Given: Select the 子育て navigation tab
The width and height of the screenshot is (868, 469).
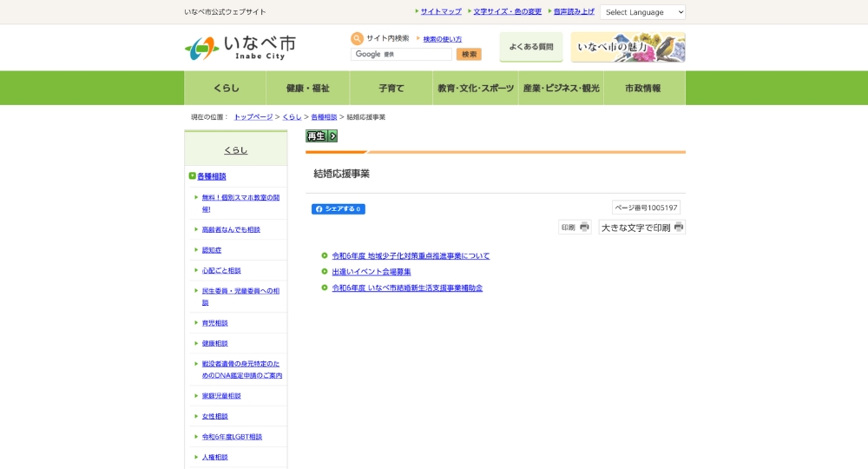Looking at the screenshot, I should 391,88.
